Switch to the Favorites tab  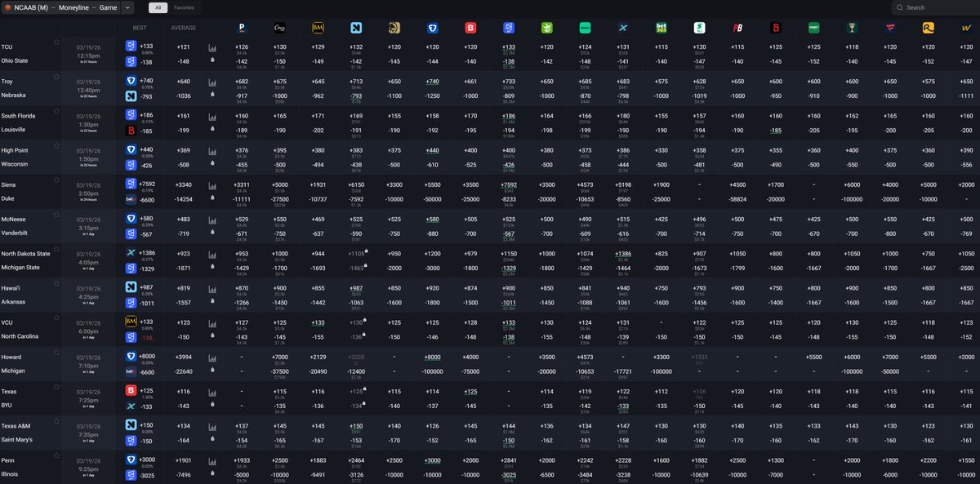click(x=185, y=7)
